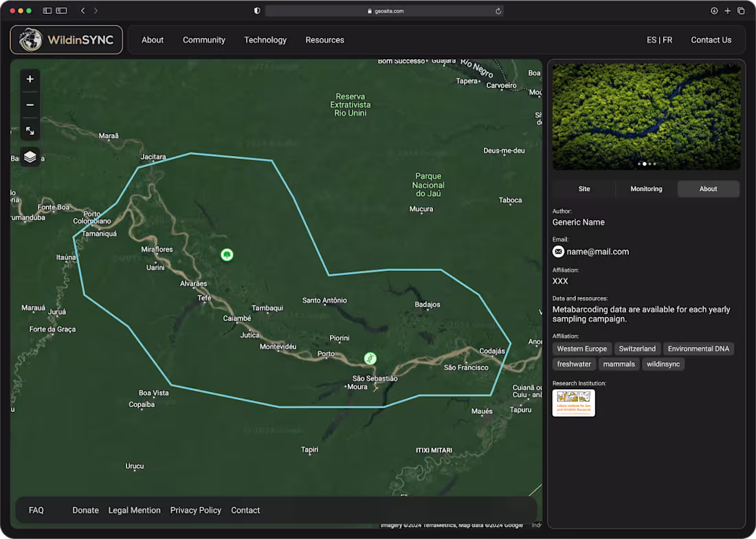Select the second carousel dot under the photo

(x=645, y=164)
